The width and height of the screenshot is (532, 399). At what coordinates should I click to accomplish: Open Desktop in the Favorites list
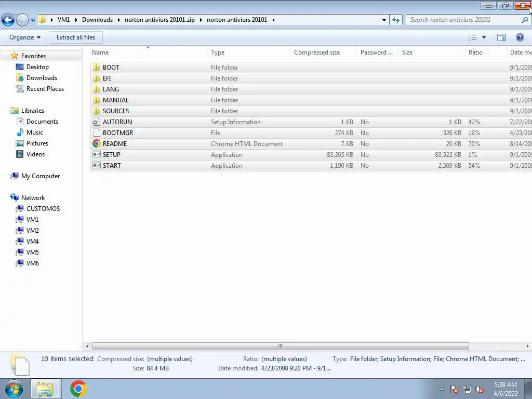[37, 67]
